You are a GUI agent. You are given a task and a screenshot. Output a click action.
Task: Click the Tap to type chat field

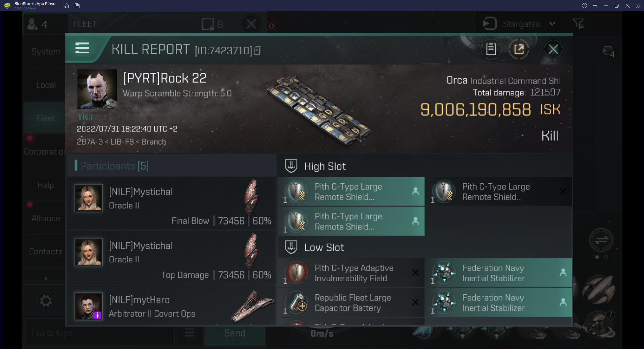click(100, 333)
